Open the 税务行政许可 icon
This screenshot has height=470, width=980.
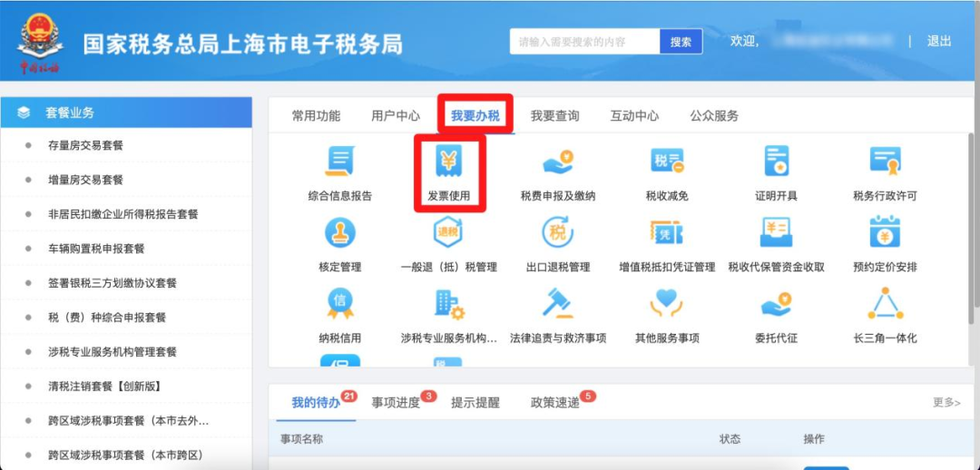[x=885, y=162]
